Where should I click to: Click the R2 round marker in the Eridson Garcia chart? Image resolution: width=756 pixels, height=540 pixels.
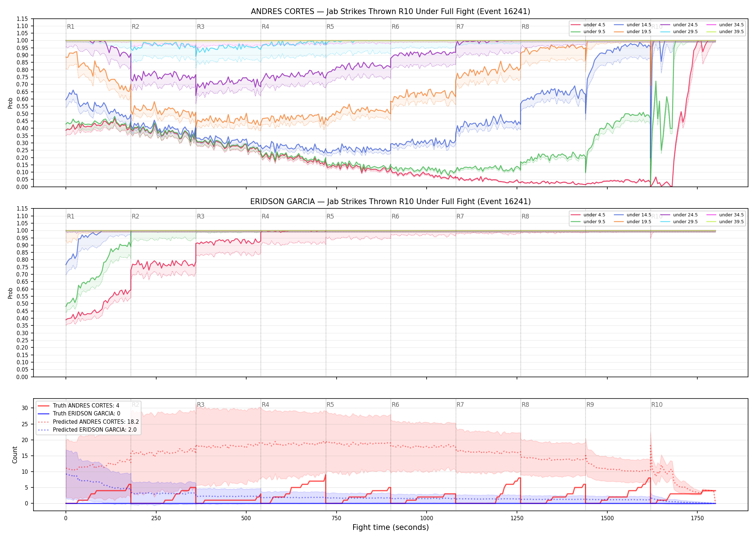coord(135,216)
